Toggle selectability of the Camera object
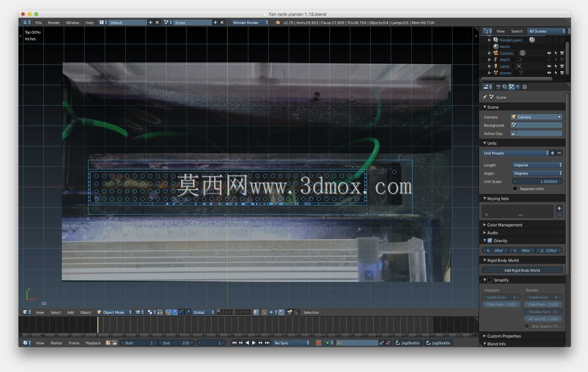The height and width of the screenshot is (372, 588). (x=556, y=53)
